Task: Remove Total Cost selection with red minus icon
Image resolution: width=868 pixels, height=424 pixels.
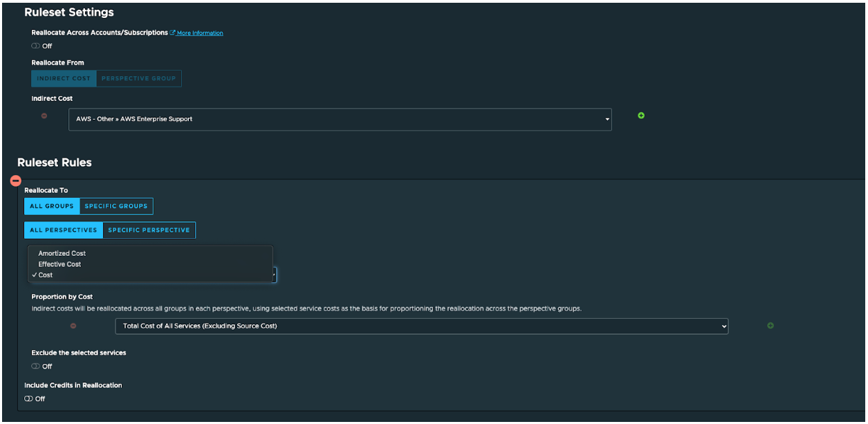Action: [x=73, y=326]
